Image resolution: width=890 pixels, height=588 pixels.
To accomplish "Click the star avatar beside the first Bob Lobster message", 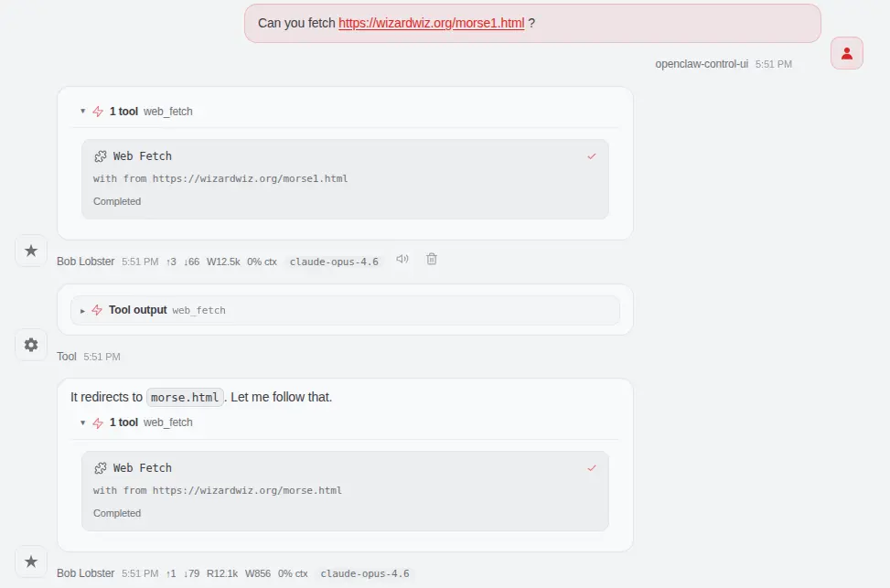I will (x=31, y=251).
